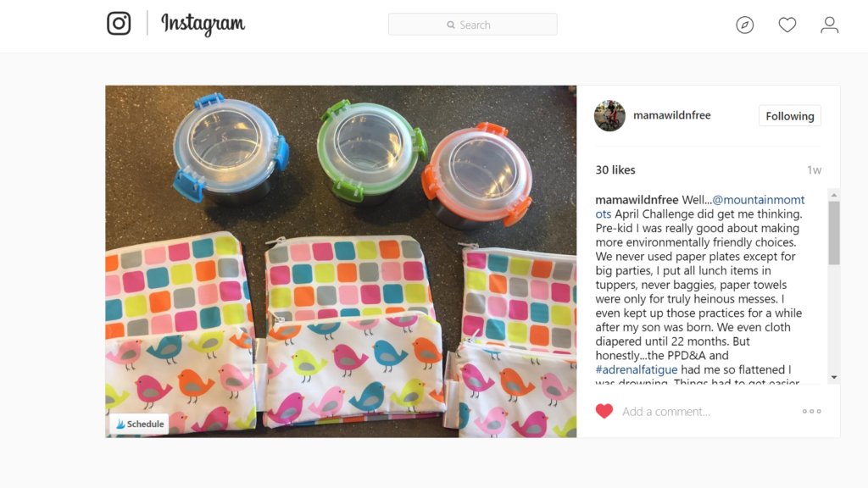The height and width of the screenshot is (488, 868).
Task: Open the three-dot more options menu
Action: [x=811, y=411]
